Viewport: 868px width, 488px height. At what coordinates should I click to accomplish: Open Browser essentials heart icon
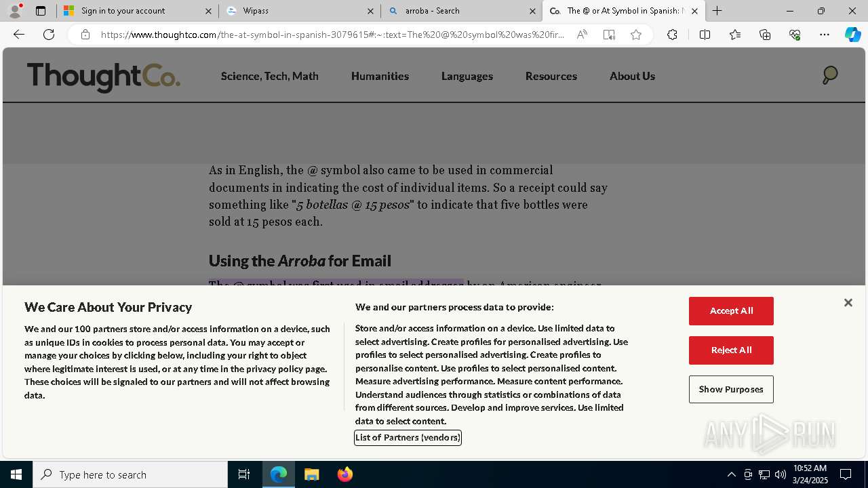[x=795, y=35]
